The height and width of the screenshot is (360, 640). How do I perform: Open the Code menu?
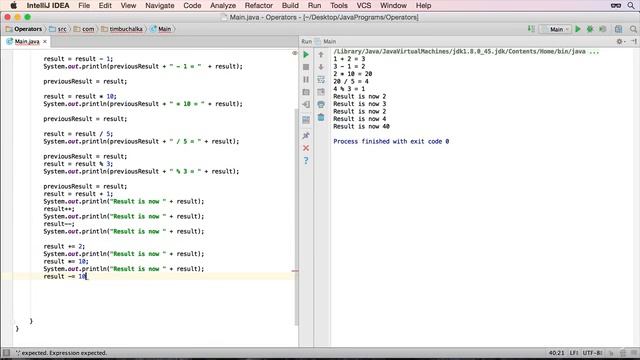click(x=192, y=6)
